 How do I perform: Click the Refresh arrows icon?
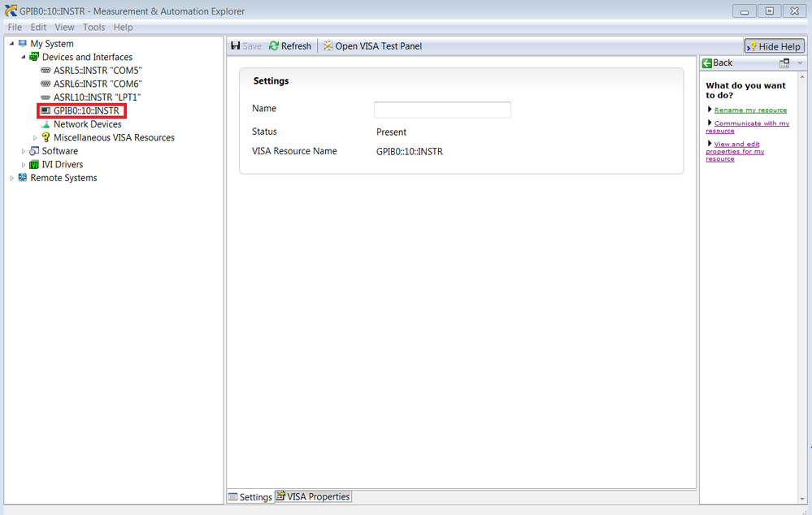coord(273,46)
